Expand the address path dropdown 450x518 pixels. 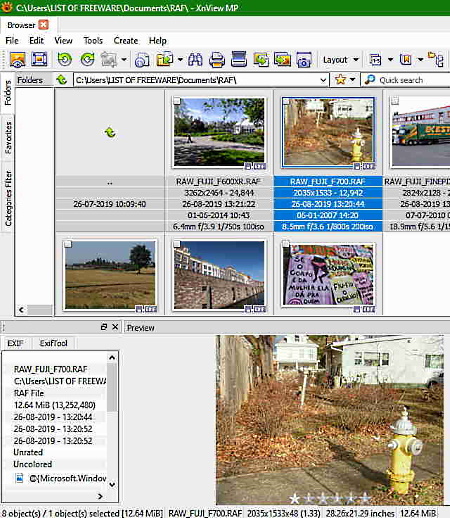click(323, 80)
